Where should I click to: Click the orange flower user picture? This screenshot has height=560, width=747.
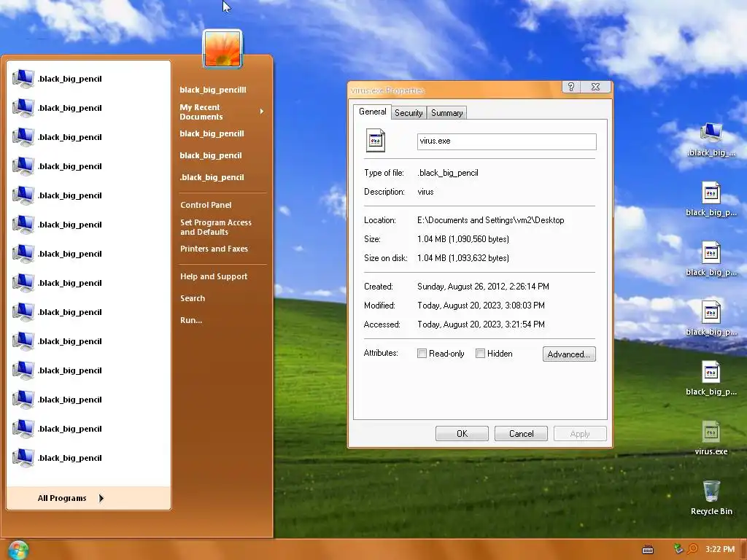[222, 49]
